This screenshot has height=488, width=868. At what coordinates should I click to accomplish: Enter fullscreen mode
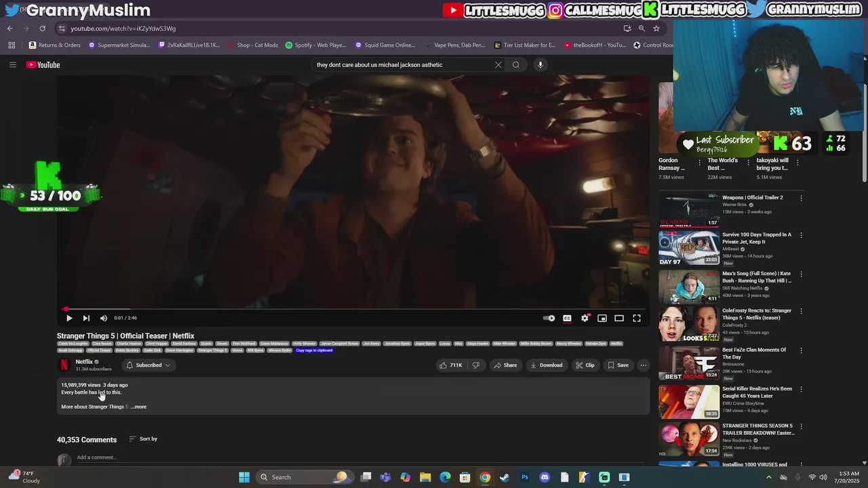[637, 318]
